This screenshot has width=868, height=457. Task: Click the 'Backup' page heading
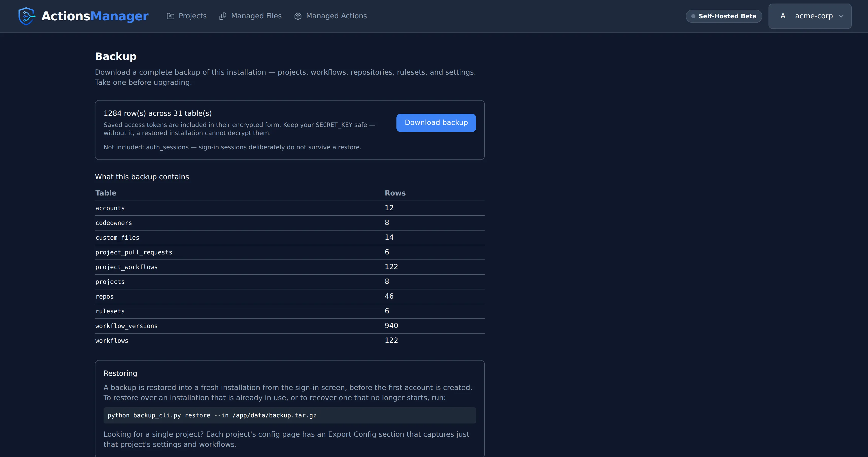click(x=115, y=56)
